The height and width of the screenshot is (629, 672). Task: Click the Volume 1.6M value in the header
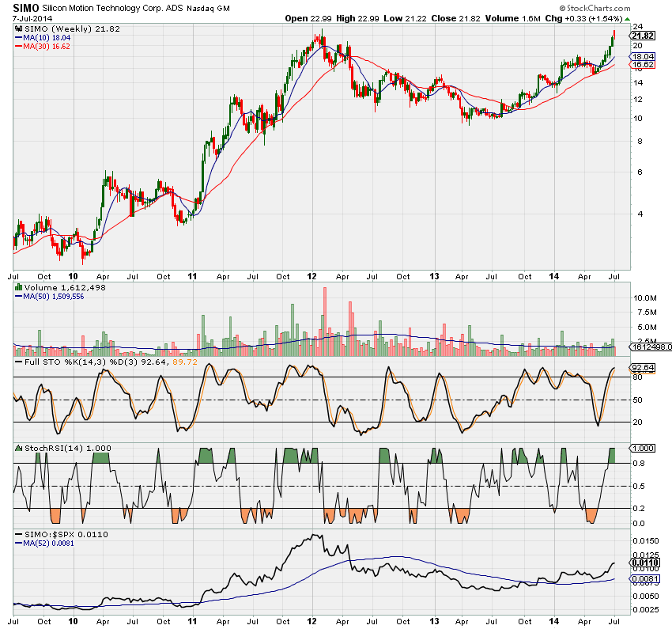tap(512, 18)
